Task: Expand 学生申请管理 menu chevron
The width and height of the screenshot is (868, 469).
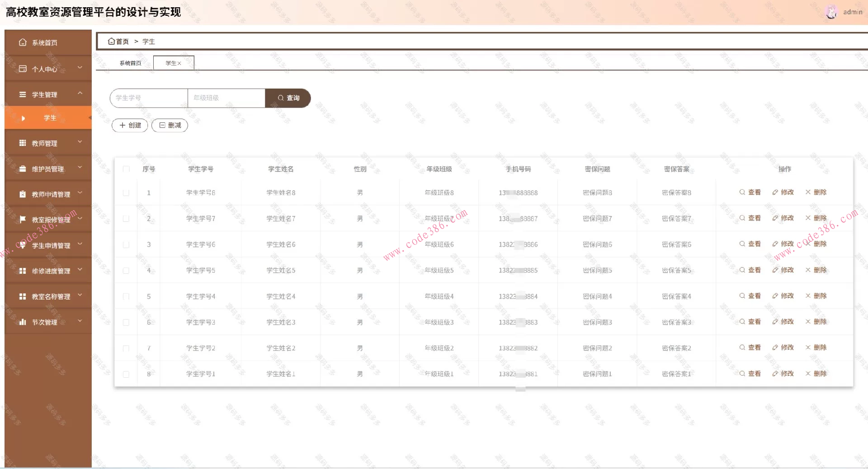Action: coord(80,244)
